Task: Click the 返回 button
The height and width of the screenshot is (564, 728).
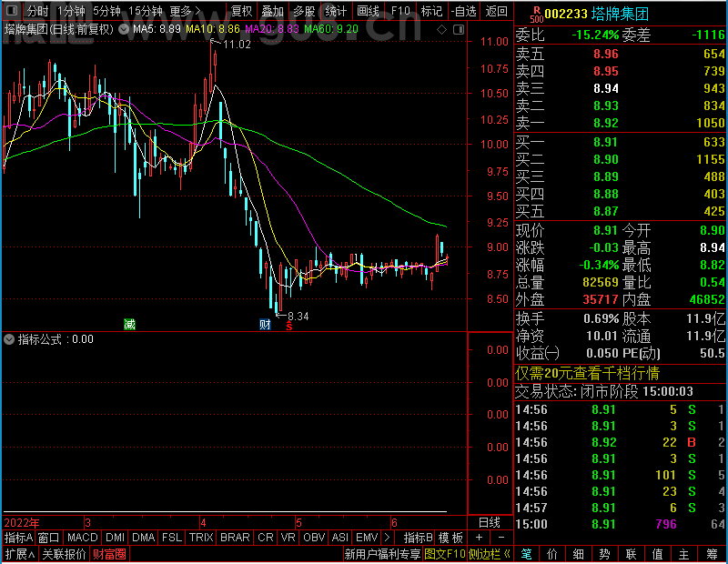Action: click(x=496, y=11)
